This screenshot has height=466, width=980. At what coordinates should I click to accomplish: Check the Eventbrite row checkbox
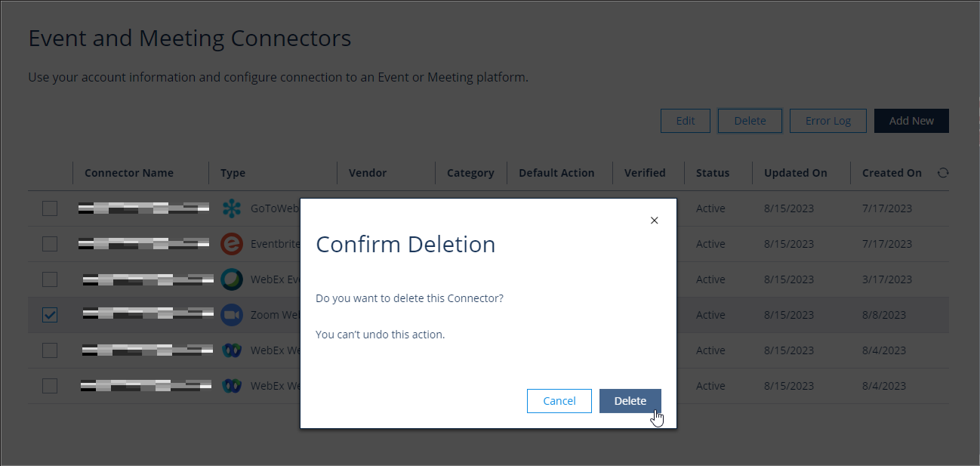[x=50, y=244]
